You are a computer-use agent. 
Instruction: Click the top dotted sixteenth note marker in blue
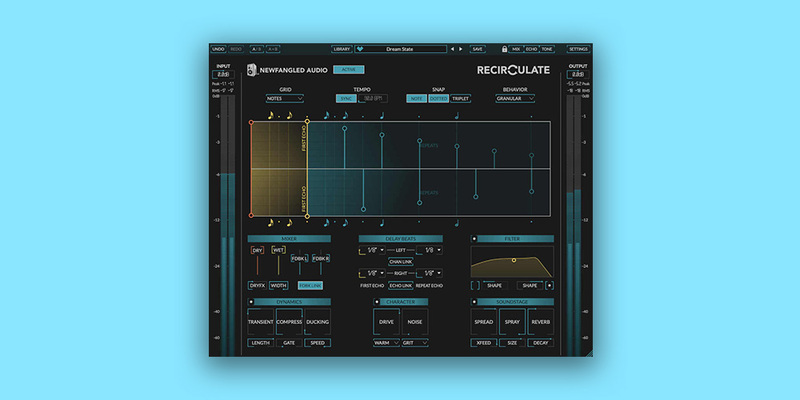(x=328, y=116)
